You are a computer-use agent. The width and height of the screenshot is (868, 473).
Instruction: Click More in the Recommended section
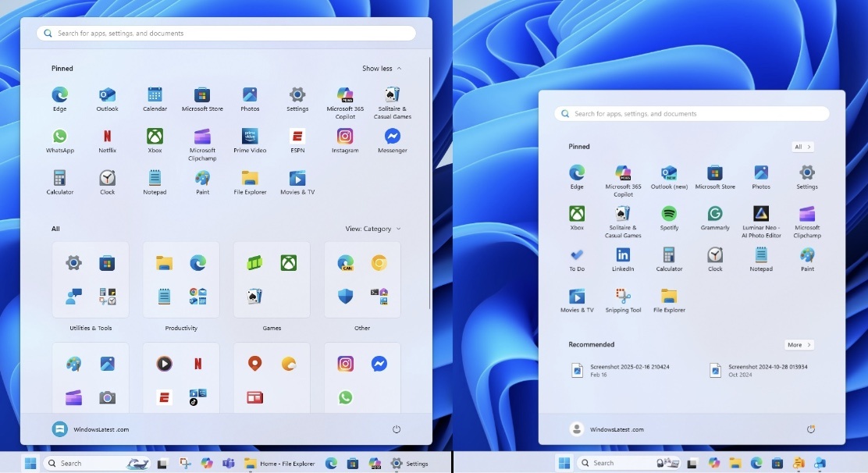coord(799,344)
